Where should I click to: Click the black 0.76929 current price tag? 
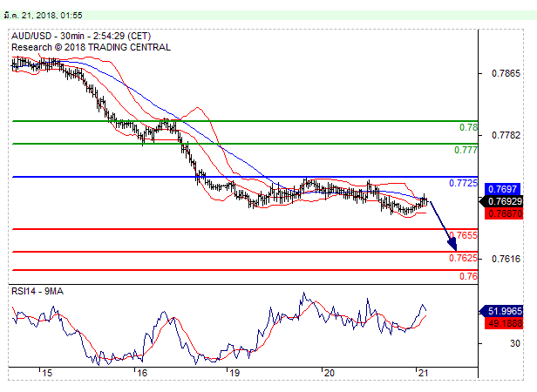(501, 201)
